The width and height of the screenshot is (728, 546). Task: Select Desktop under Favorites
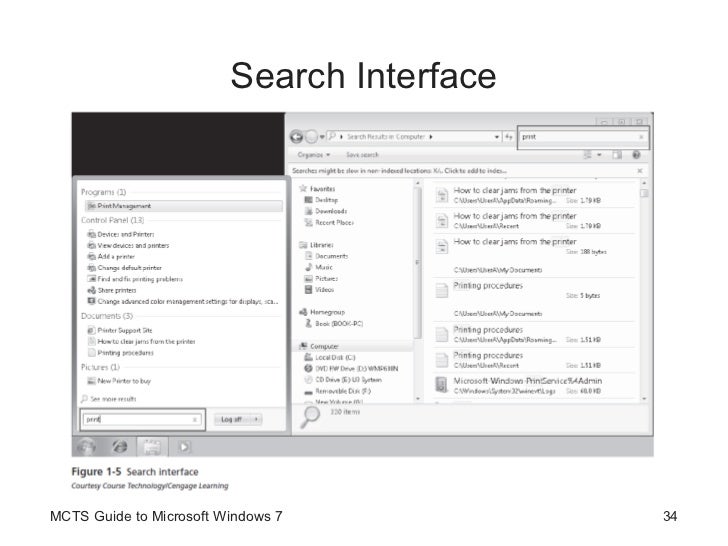pos(321,200)
